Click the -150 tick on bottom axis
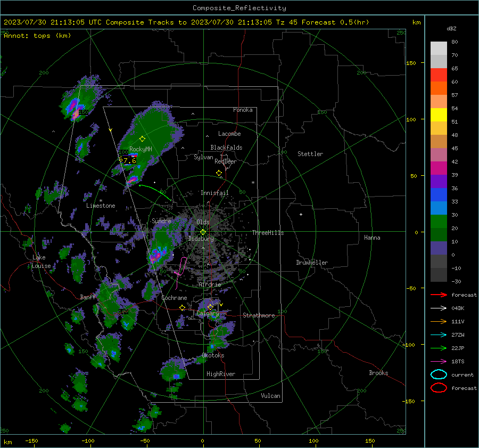The image size is (479, 448). (x=31, y=441)
